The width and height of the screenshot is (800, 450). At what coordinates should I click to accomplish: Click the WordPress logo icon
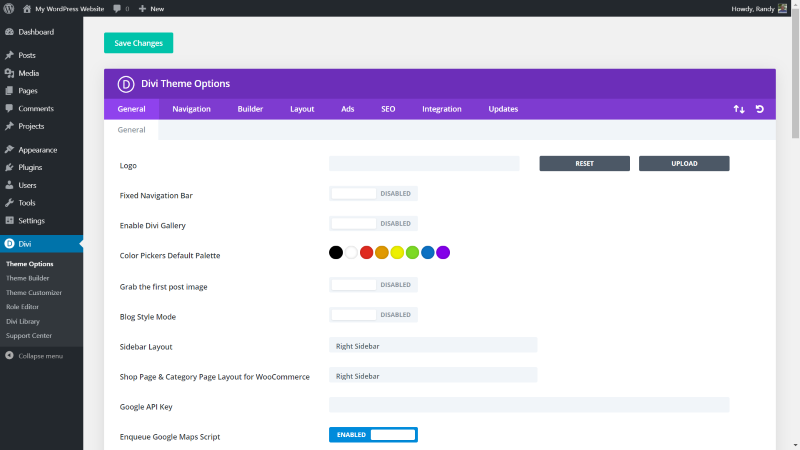(9, 9)
